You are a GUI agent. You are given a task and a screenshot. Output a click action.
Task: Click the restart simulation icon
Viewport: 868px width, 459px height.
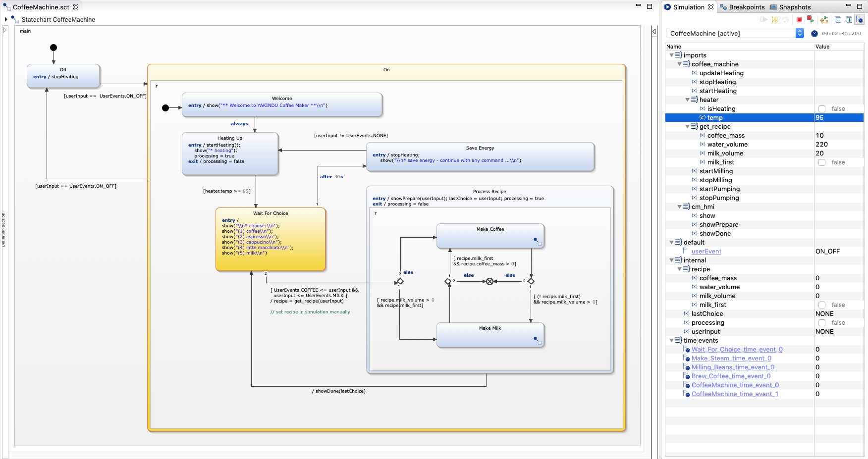(811, 19)
